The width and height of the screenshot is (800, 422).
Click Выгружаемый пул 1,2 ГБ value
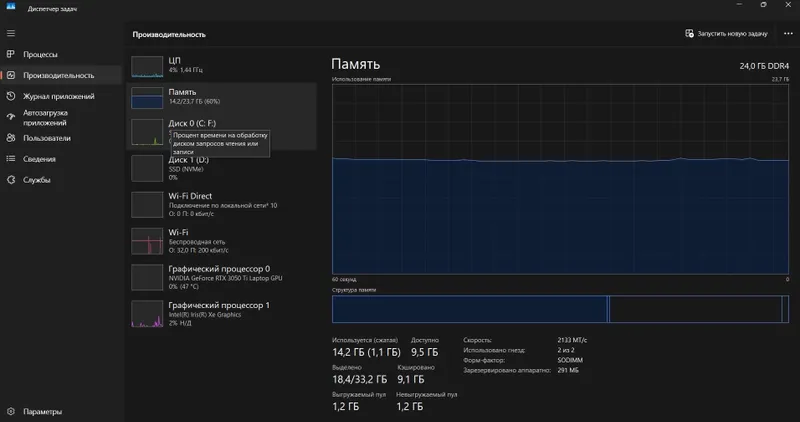345,406
